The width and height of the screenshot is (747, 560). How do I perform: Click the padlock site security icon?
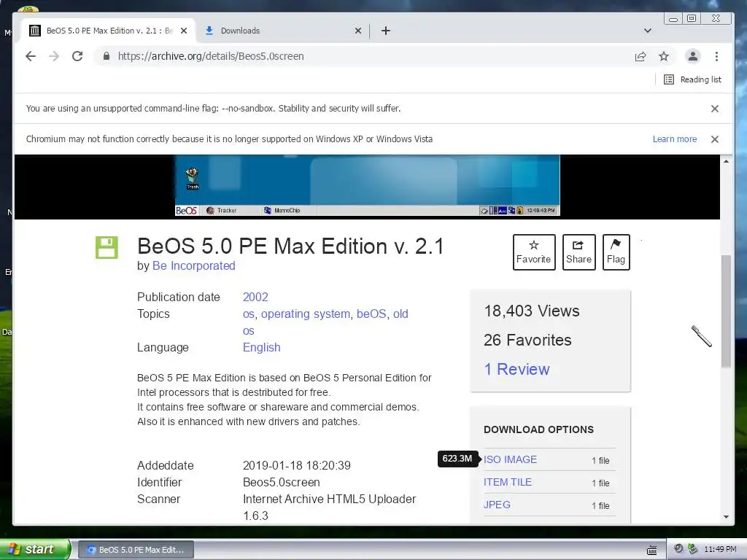point(107,56)
